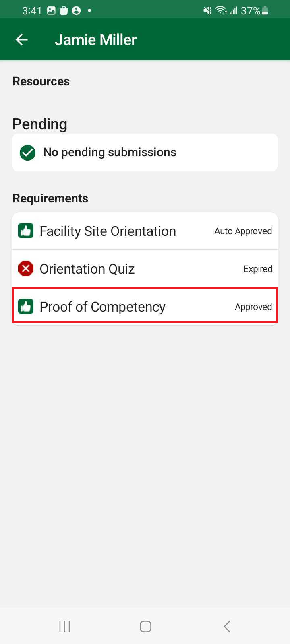Tap the Requirements section heading
Viewport: 290px width, 644px height.
[x=50, y=198]
